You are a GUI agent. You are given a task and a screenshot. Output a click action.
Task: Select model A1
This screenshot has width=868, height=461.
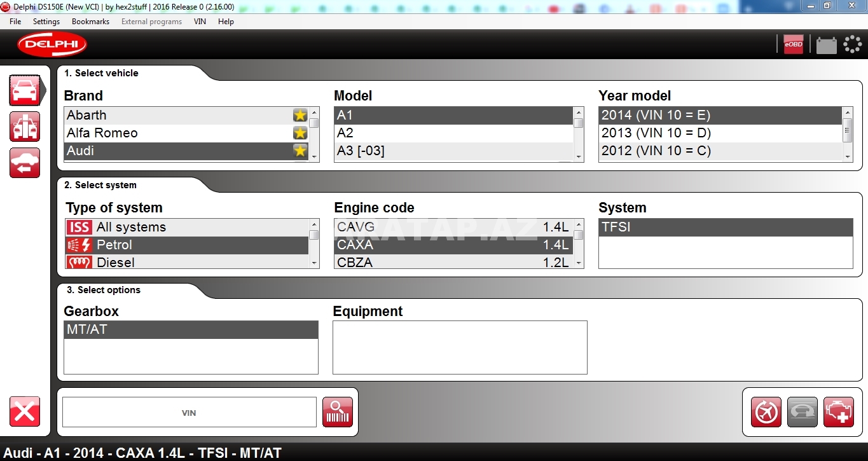pos(453,115)
